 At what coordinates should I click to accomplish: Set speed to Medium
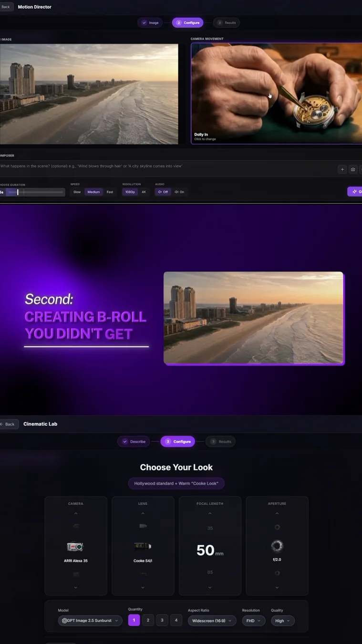[x=93, y=192]
